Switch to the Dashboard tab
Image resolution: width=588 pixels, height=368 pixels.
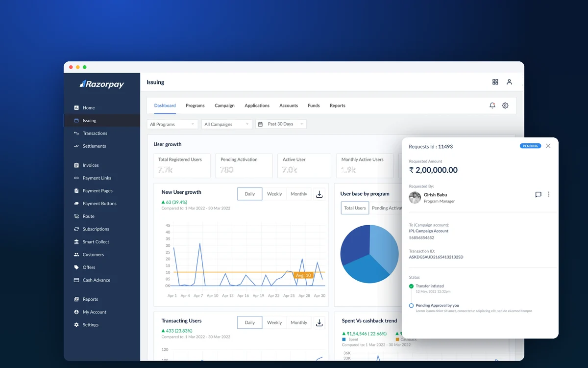coord(165,105)
